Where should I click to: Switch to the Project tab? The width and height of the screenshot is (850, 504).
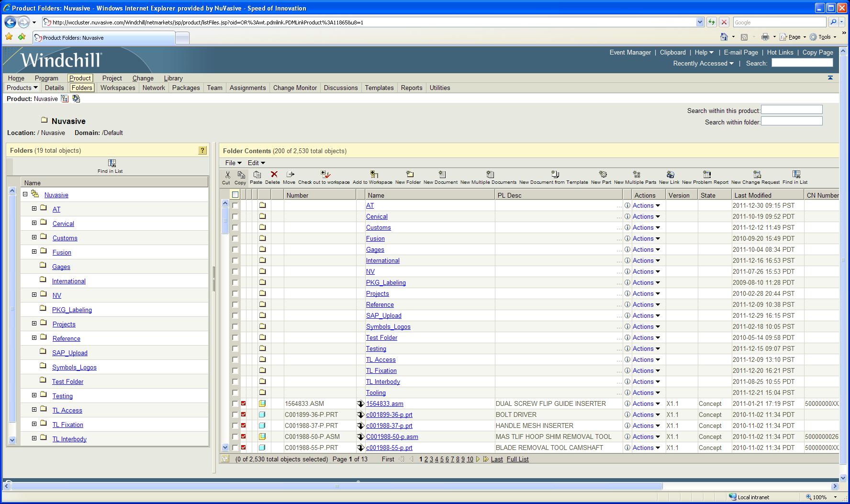click(x=112, y=78)
